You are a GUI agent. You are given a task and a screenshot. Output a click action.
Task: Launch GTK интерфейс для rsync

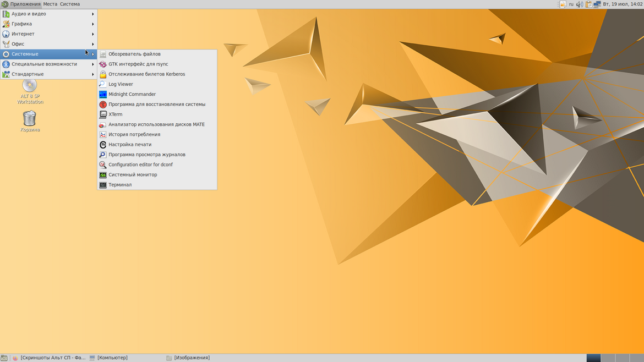(157, 64)
